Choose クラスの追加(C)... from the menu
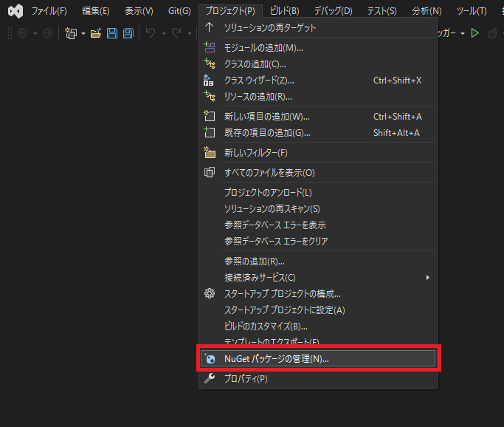This screenshot has height=427, width=504. (x=255, y=64)
